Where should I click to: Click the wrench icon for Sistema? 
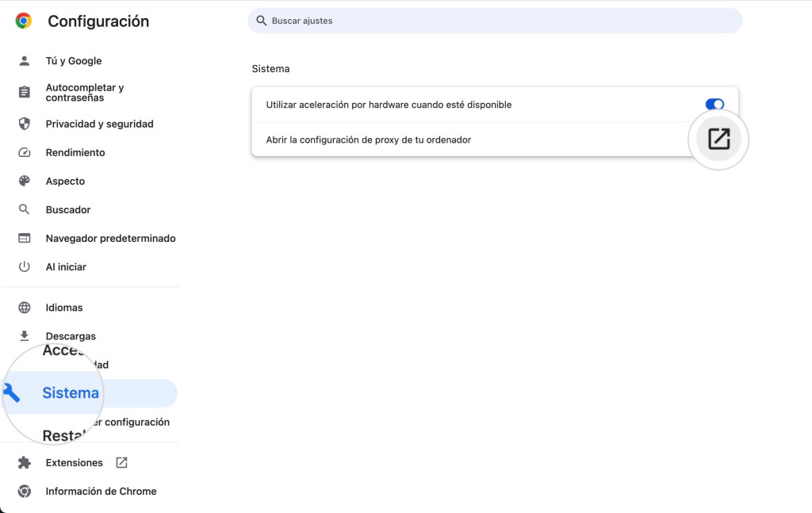(x=11, y=393)
